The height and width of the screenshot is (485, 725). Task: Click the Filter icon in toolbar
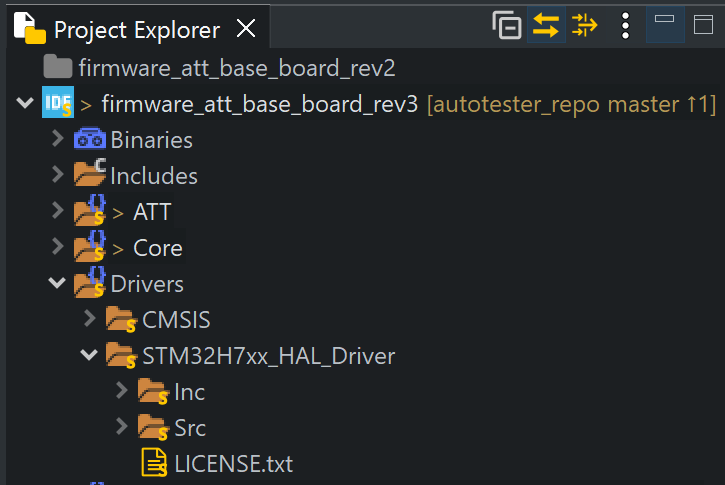coord(584,26)
